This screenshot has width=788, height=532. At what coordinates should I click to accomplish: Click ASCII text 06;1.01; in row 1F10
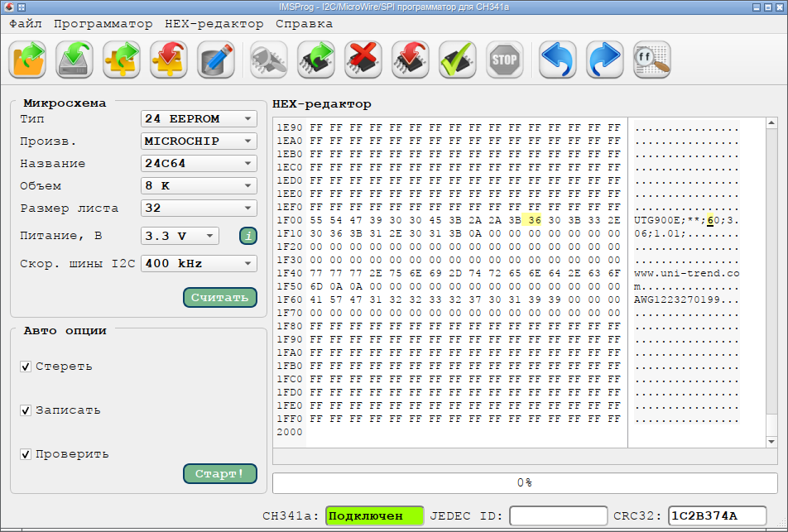pyautogui.click(x=660, y=233)
